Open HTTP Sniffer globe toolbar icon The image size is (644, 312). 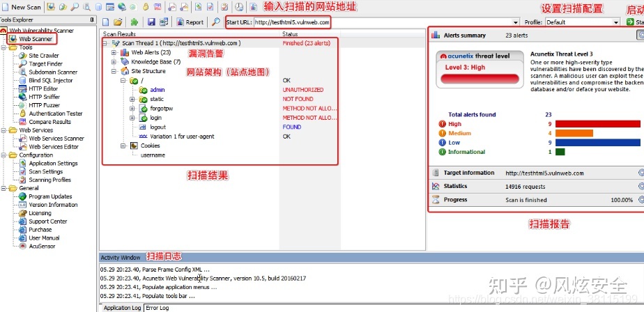click(122, 6)
